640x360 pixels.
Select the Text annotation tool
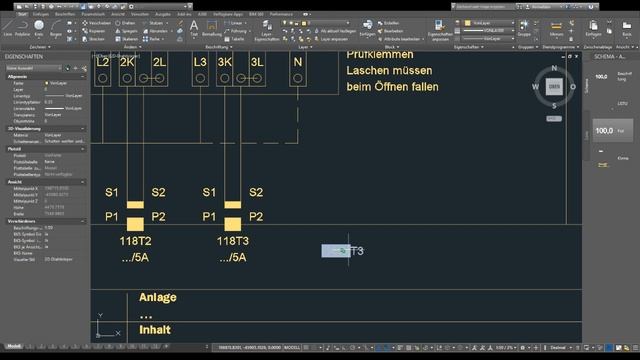click(194, 28)
